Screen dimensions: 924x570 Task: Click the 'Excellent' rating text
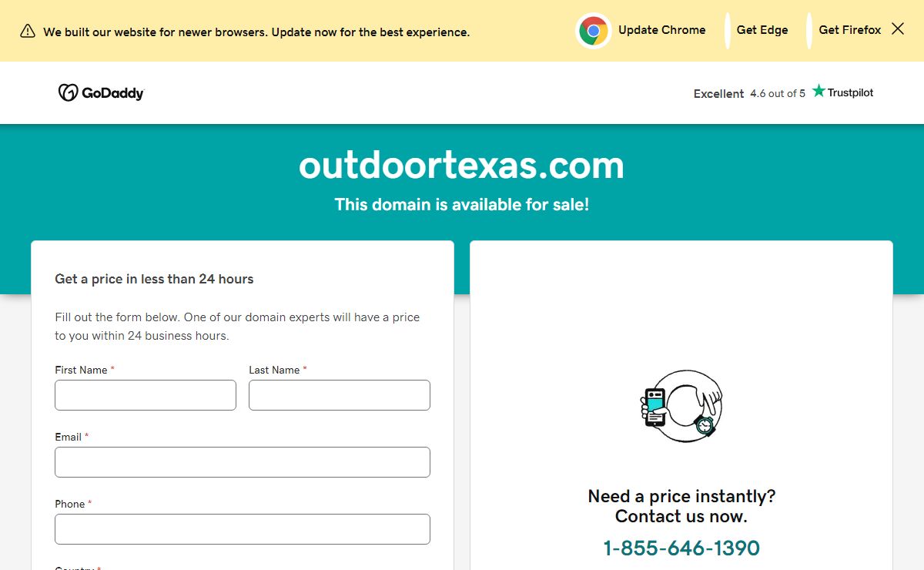tap(718, 94)
